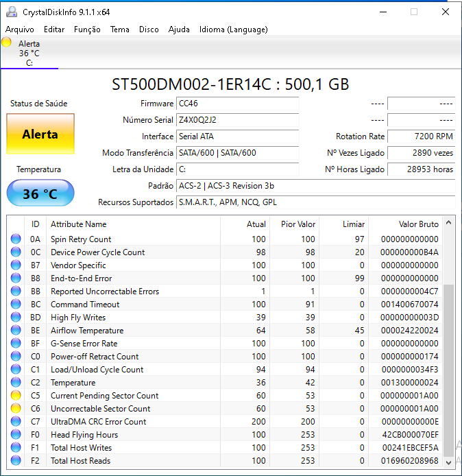The height and width of the screenshot is (476, 462).
Task: Open the Função menu
Action: 87,29
